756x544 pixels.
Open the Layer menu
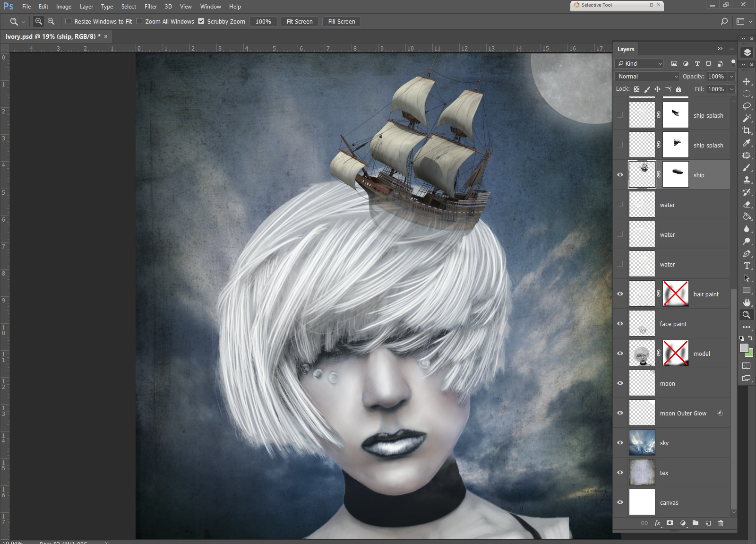pyautogui.click(x=86, y=7)
